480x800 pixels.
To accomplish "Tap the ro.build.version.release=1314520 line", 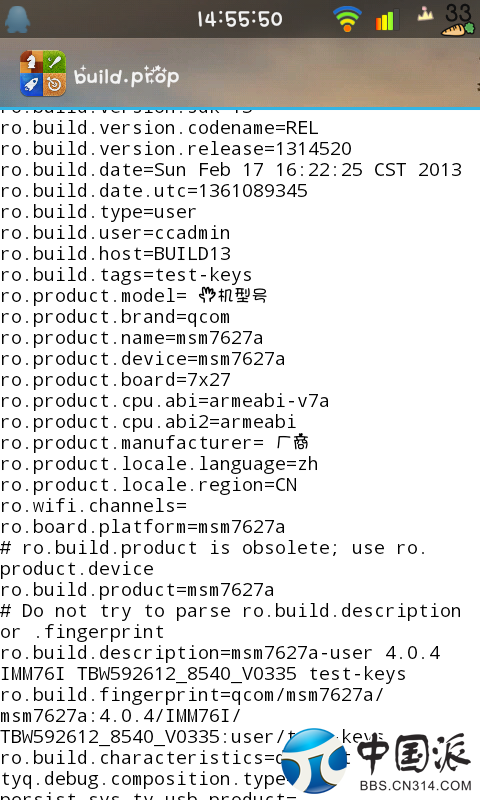I will point(176,149).
